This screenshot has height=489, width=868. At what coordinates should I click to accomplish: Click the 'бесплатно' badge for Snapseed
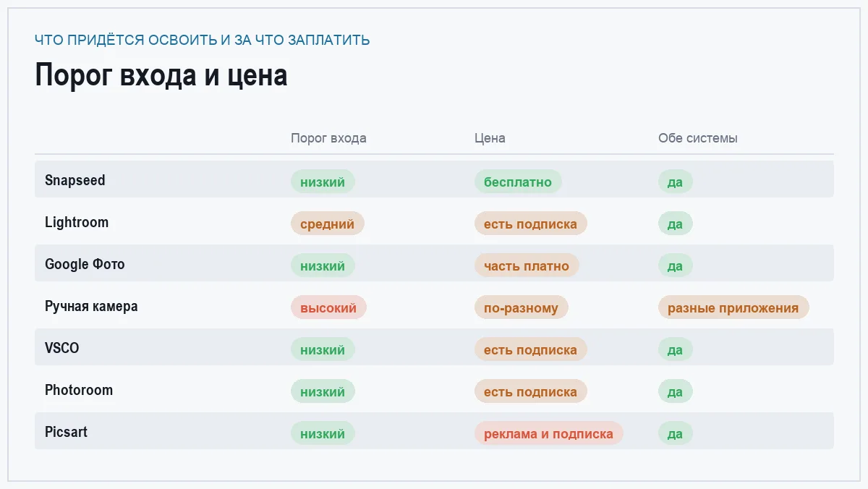[x=518, y=182]
